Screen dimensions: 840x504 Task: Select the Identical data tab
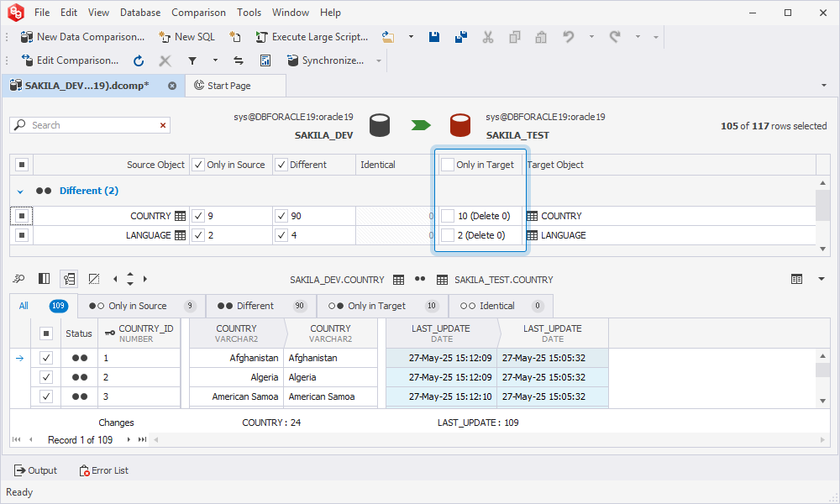(x=501, y=306)
